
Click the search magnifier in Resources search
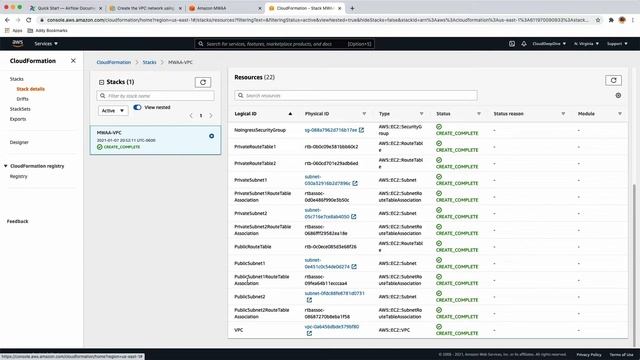[241, 96]
